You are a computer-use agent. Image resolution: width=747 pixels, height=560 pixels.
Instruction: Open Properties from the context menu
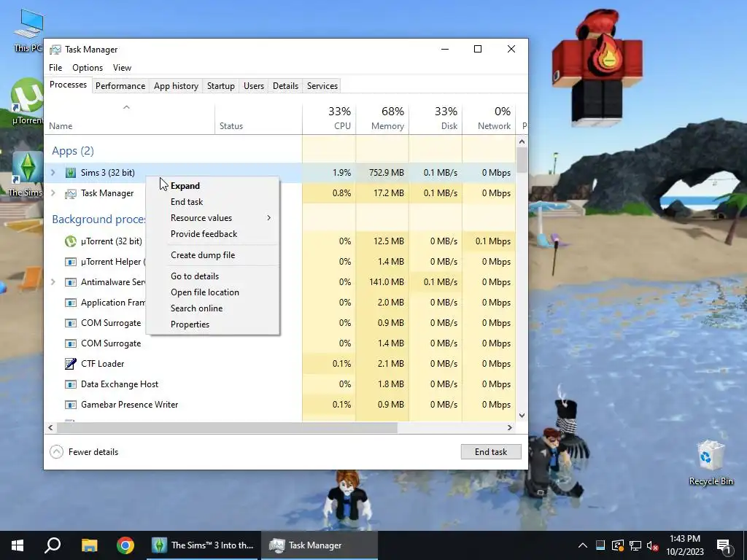point(212,324)
